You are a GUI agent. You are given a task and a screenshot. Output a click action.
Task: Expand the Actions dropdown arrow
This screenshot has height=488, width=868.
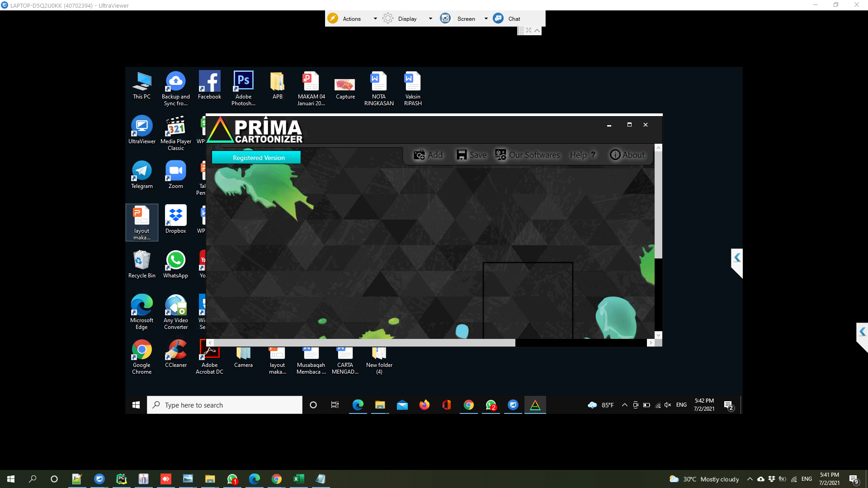(375, 19)
